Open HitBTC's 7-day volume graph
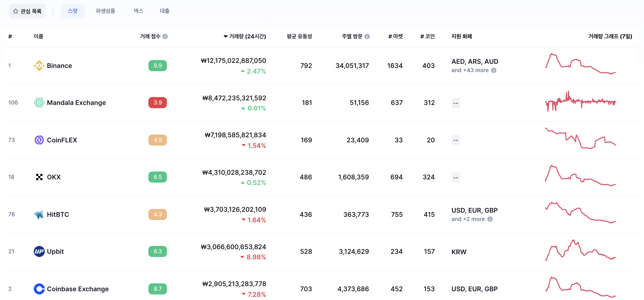 [580, 213]
